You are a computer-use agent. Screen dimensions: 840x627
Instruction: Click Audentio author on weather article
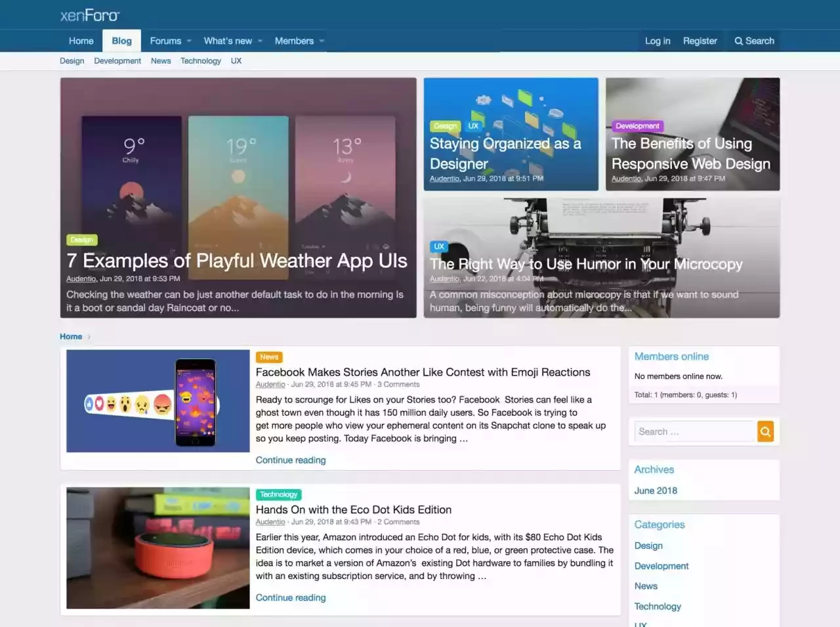81,279
